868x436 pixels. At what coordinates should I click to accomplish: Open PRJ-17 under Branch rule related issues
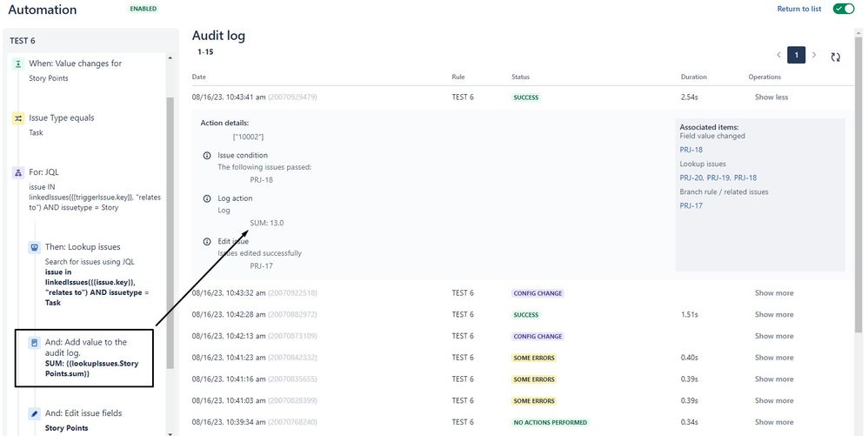(691, 205)
